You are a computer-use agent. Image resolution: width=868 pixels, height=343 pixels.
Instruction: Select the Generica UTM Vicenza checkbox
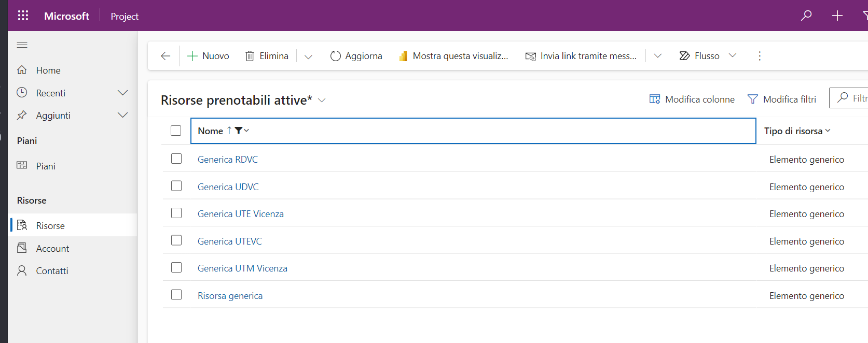point(176,267)
